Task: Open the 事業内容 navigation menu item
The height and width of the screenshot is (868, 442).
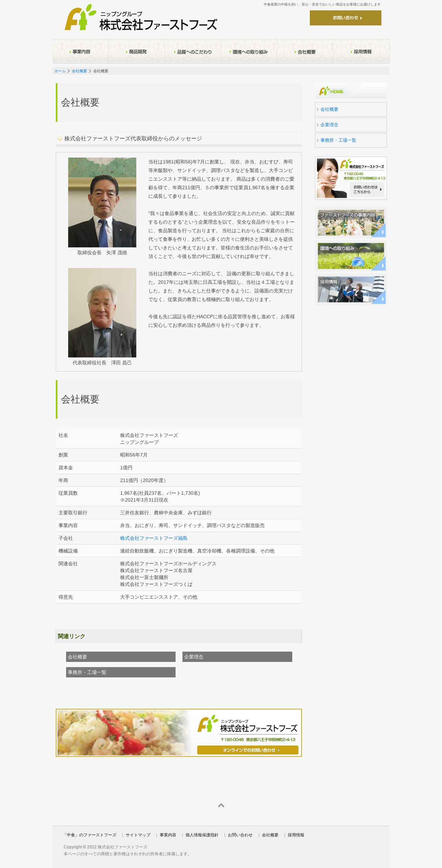Action: point(80,52)
